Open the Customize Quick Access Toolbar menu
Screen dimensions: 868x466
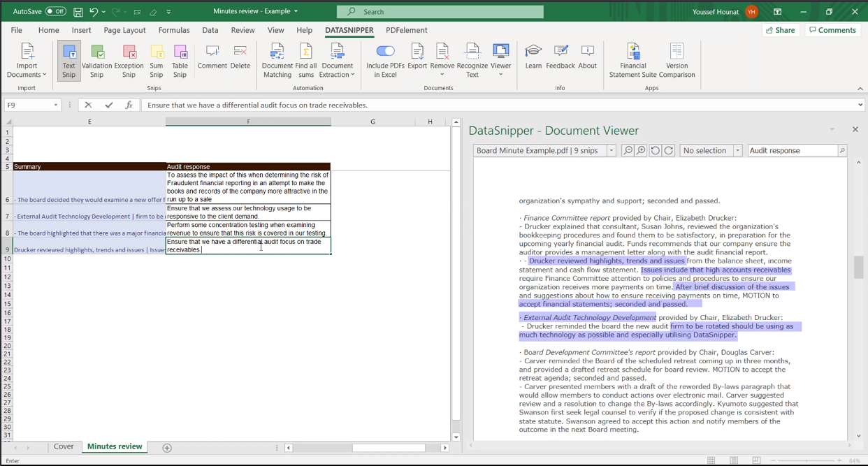coord(168,12)
